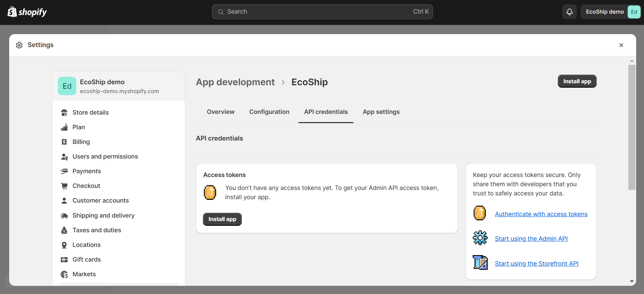644x294 pixels.
Task: Click the notifications bell icon
Action: [x=569, y=12]
